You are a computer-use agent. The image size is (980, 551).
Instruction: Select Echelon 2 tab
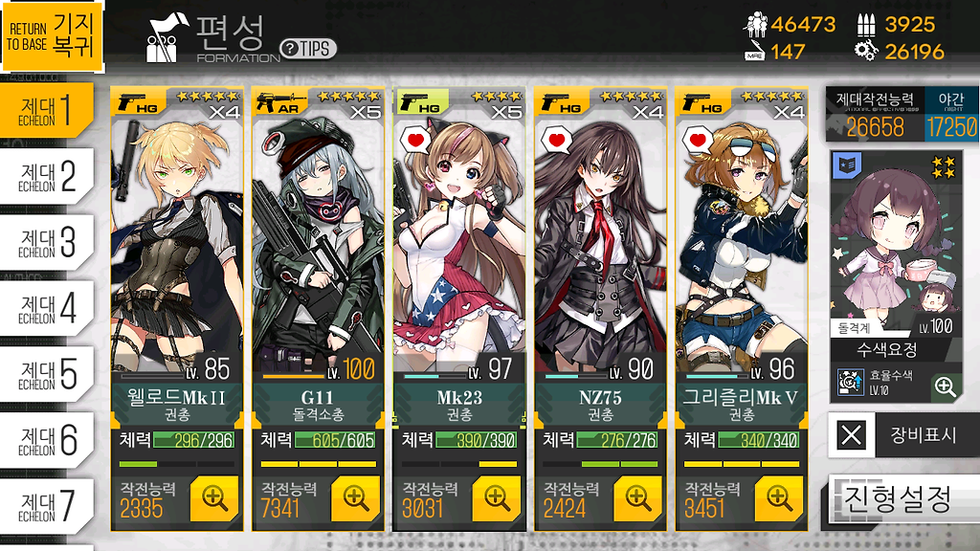(x=48, y=176)
